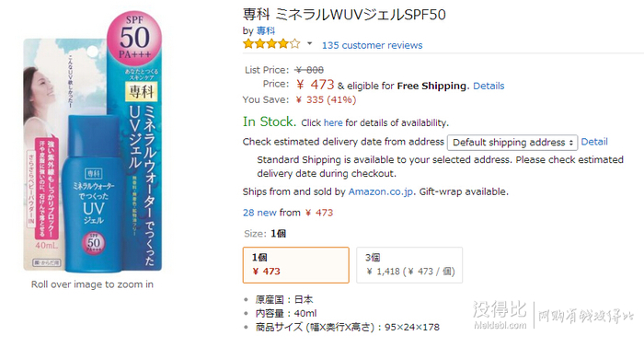This screenshot has height=347, width=644.
Task: Click the ¥ 473 offer price in new offers
Action: 319,213
